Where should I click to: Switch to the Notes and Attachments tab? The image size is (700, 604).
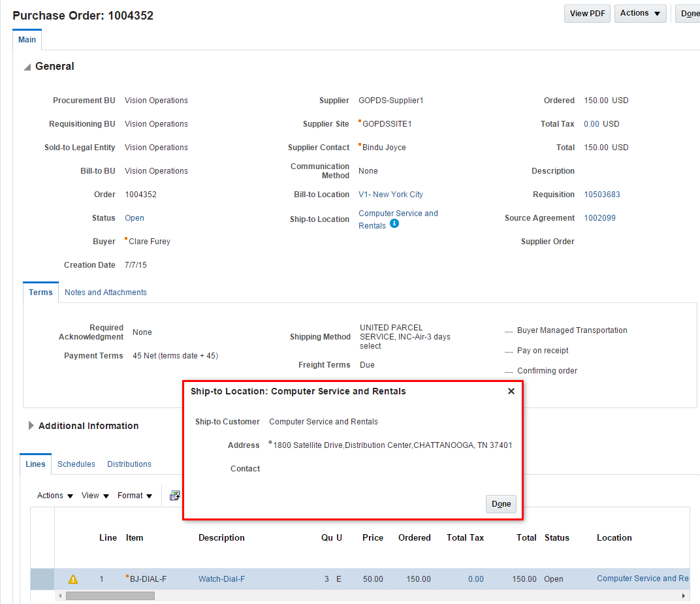tap(105, 292)
